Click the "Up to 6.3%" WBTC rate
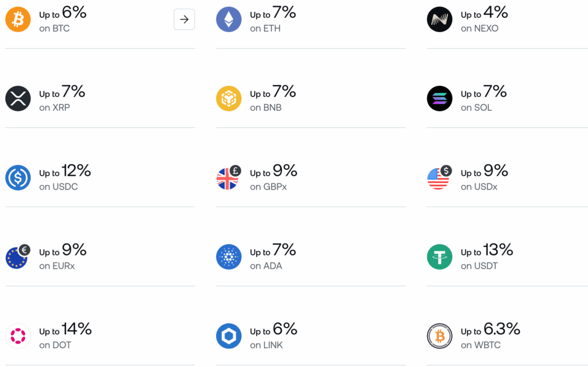The image size is (588, 367). point(490,330)
